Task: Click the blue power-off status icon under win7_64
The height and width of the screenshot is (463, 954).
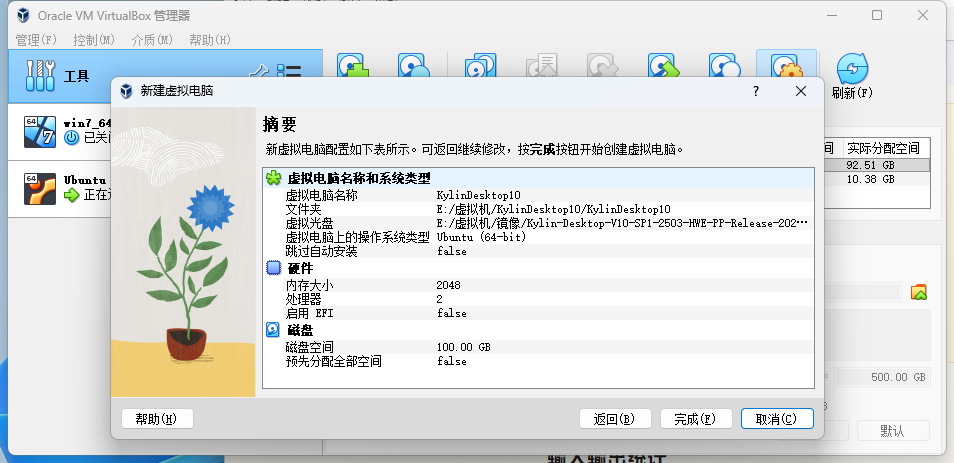Action: pyautogui.click(x=71, y=138)
